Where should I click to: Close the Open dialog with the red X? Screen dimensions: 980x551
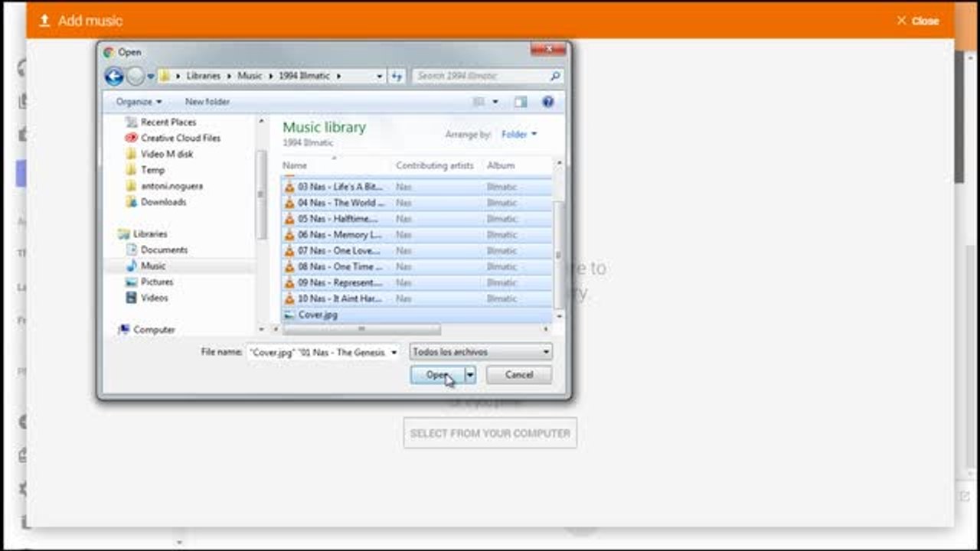click(549, 51)
